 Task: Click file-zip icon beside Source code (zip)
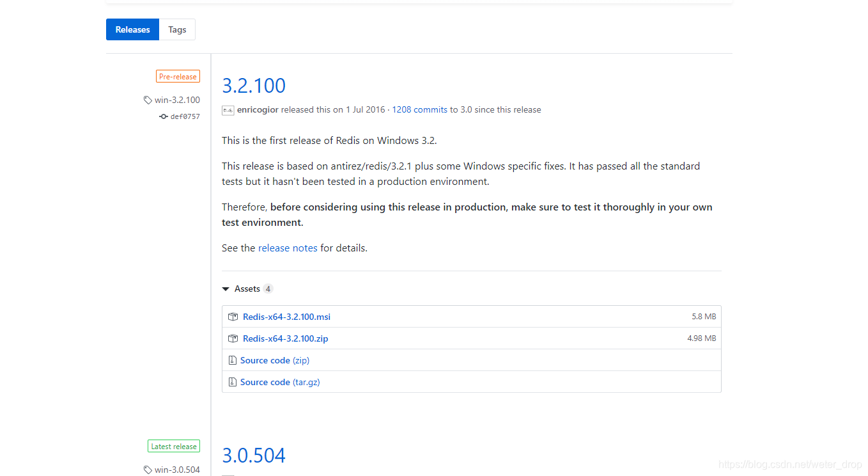233,360
